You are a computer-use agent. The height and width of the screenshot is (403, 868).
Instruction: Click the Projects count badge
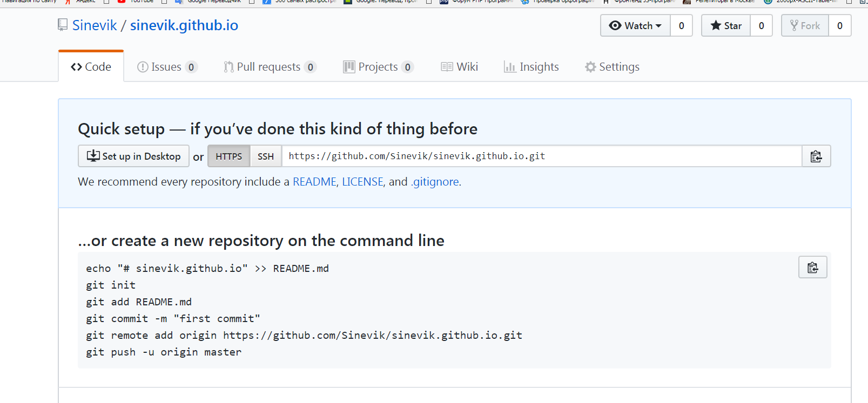pyautogui.click(x=408, y=67)
